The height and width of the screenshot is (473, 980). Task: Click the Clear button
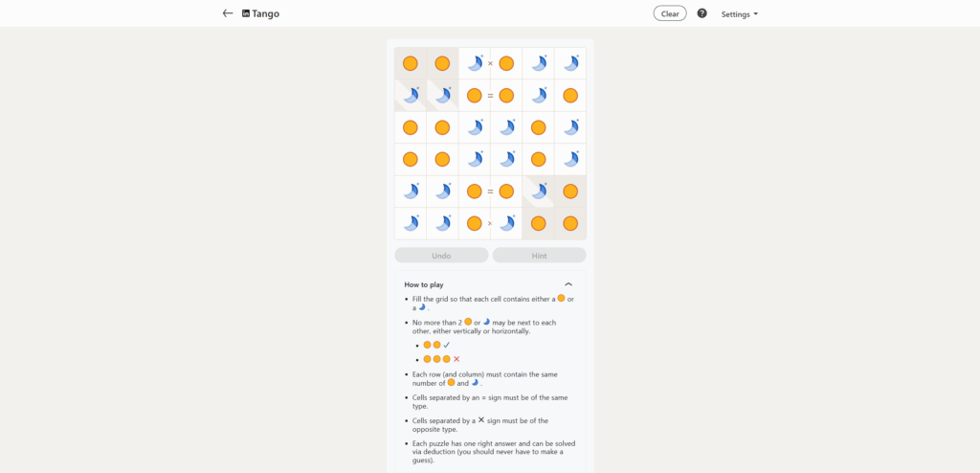pyautogui.click(x=670, y=13)
